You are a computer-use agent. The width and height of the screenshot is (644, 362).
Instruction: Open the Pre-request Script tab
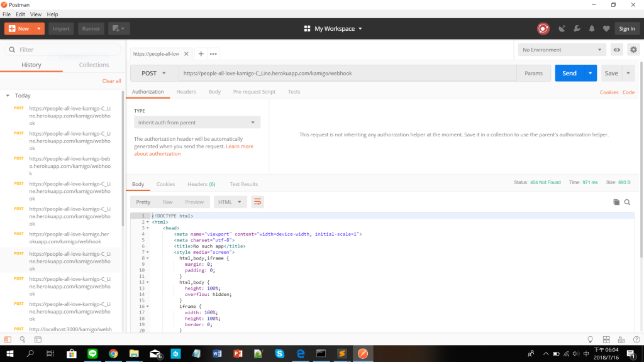point(254,92)
